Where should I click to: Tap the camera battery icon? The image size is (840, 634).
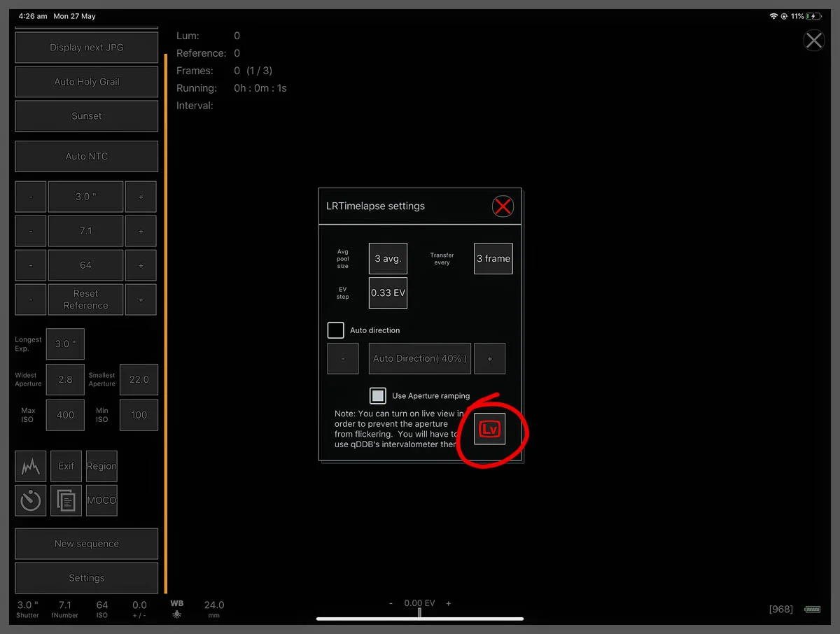812,610
